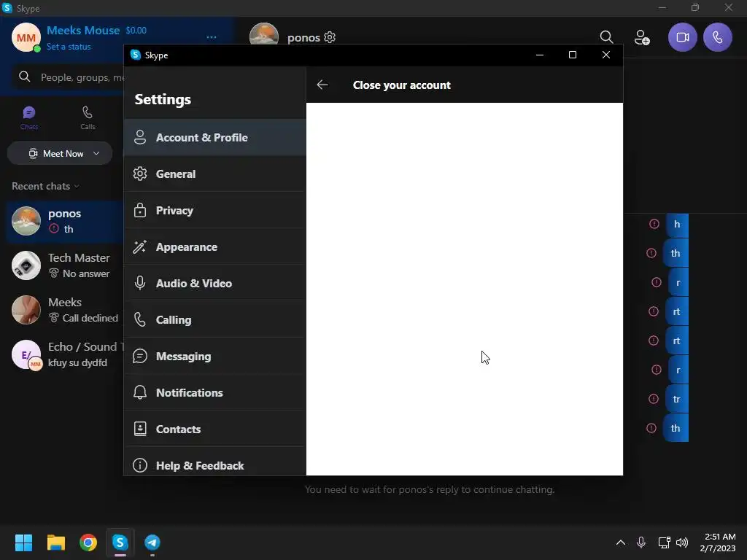This screenshot has width=747, height=560.
Task: Minimize the Skype settings window
Action: point(540,55)
